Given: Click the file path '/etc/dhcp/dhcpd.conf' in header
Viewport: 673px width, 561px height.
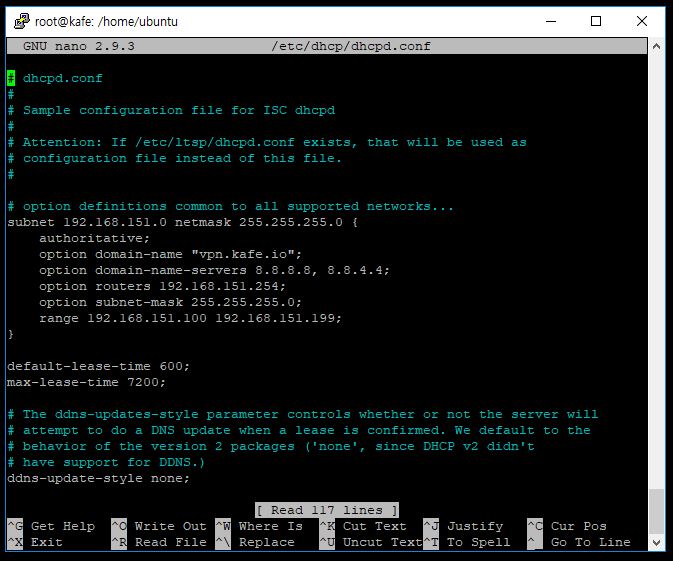Looking at the screenshot, I should point(351,46).
